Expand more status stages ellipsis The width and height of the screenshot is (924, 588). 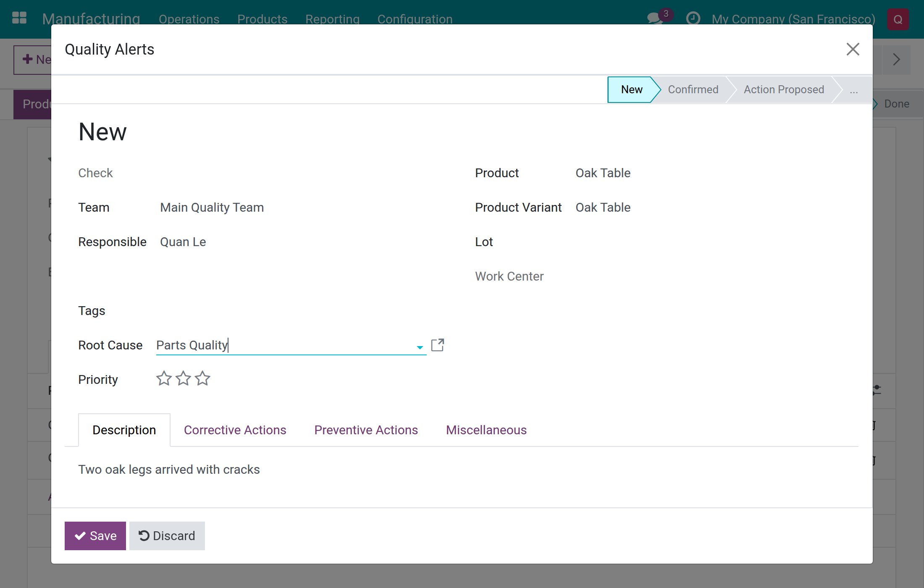pos(853,90)
